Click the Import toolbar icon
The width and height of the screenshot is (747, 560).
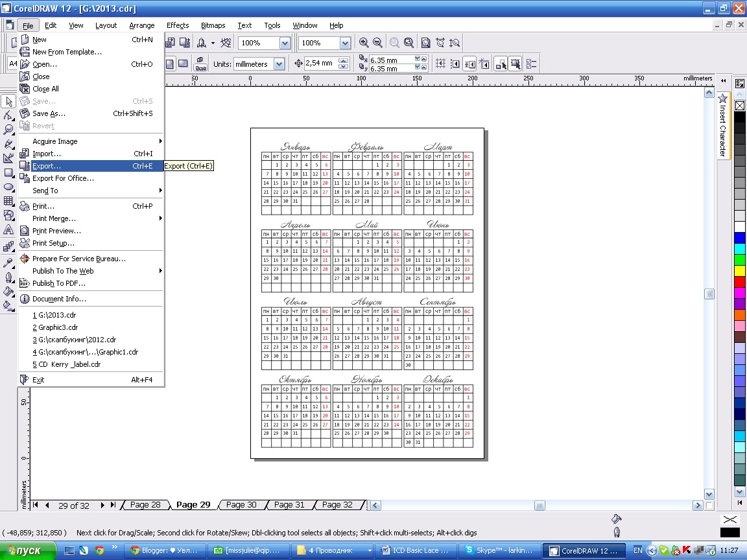pos(170,43)
